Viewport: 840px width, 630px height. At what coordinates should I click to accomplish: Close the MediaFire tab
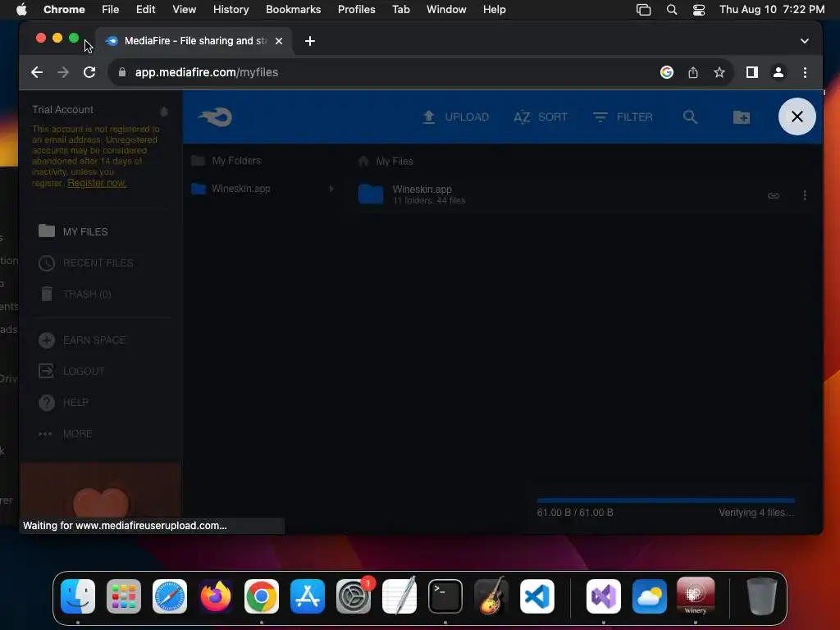tap(279, 41)
